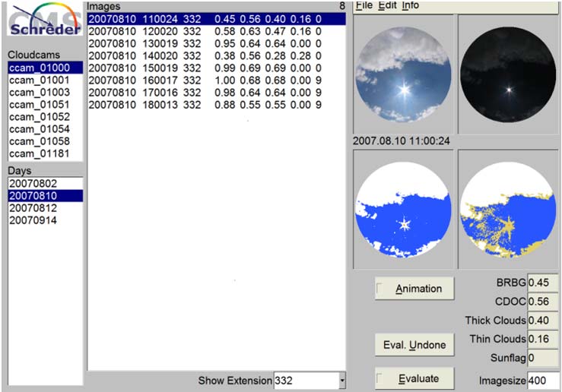Click the Sunflag value field

tap(543, 357)
